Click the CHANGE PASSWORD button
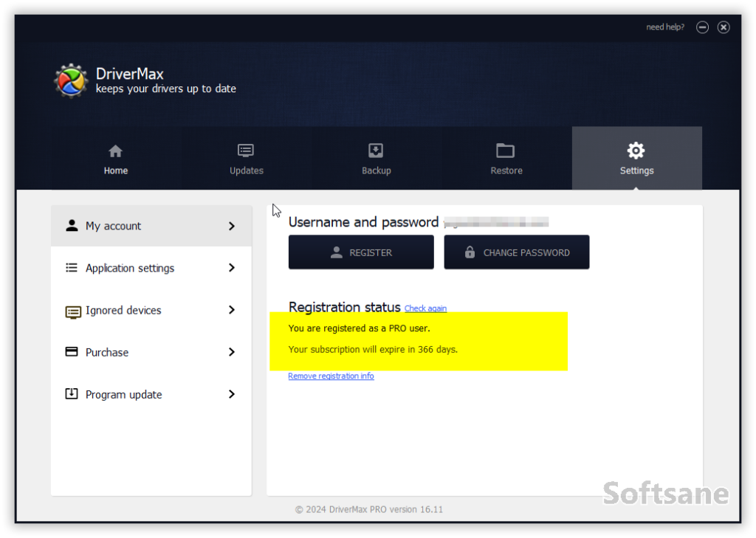This screenshot has width=756, height=538. 516,252
